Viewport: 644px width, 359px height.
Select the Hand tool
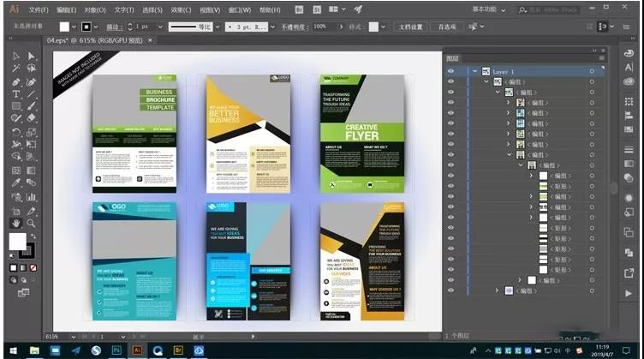click(x=16, y=222)
